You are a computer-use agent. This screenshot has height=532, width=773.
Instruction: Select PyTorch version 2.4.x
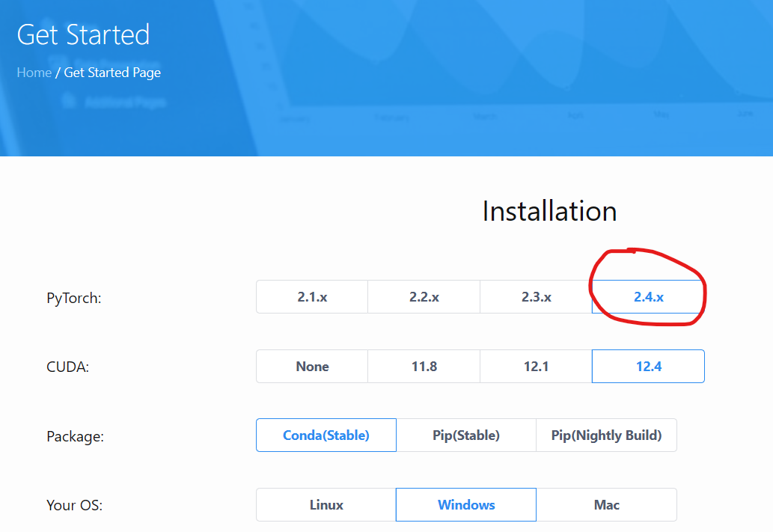pyautogui.click(x=648, y=297)
